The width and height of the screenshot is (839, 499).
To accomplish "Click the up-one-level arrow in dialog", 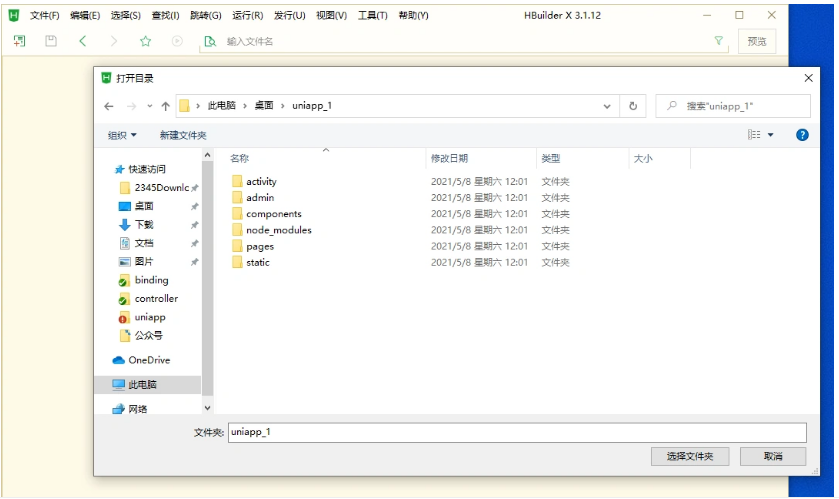I will coord(165,106).
